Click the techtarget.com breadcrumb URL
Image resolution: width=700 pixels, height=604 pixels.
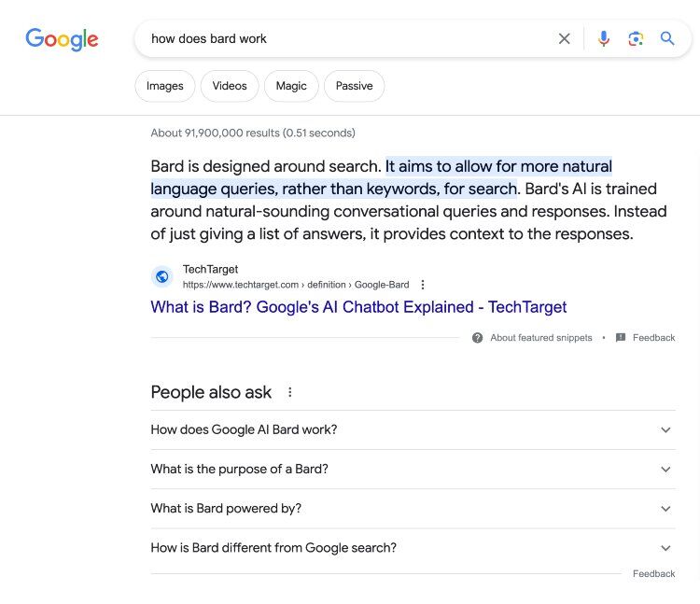coord(296,285)
